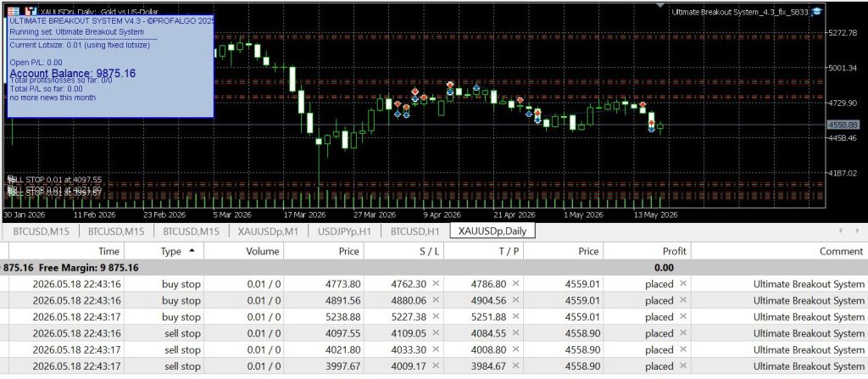The image size is (868, 379).
Task: Sort orders by the Profit column
Action: point(647,251)
